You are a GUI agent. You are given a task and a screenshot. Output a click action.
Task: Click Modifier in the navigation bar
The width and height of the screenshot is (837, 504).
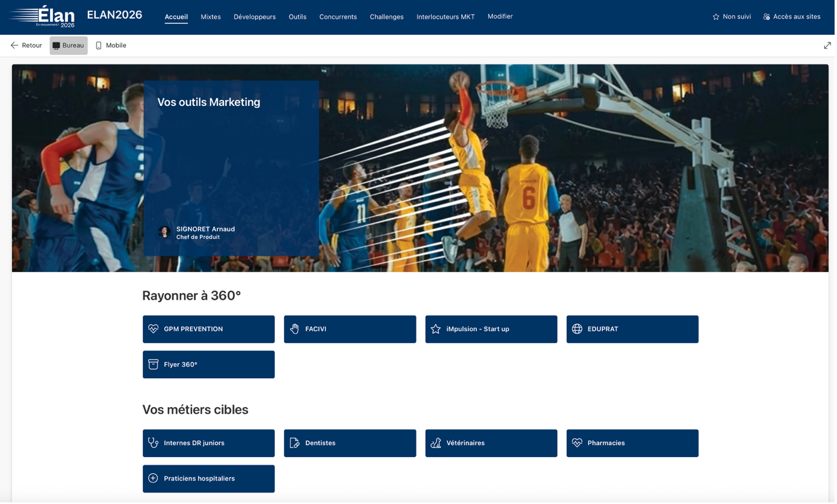(500, 16)
